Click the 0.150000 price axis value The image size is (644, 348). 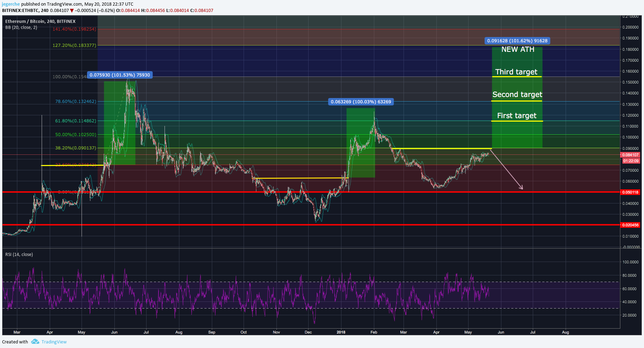coord(631,82)
